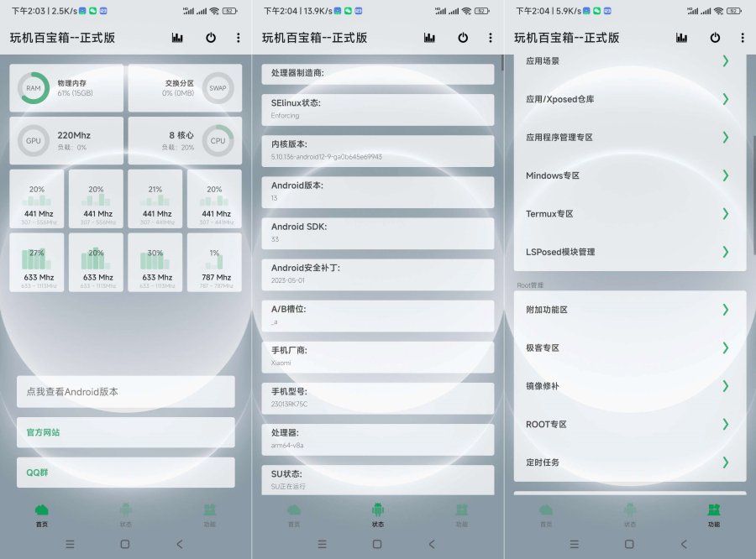
Task: Click the CPU load ring icon
Action: click(x=218, y=141)
